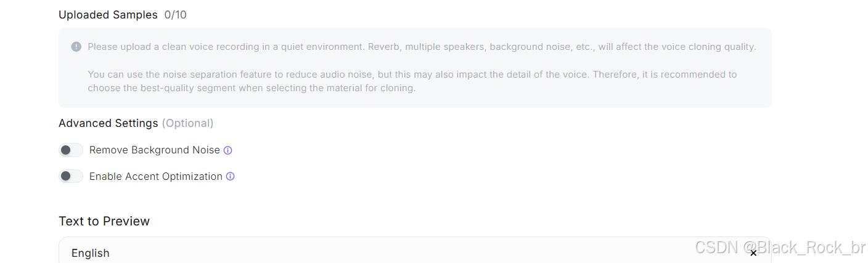The image size is (868, 263).
Task: Click the noise separation feature paragraph
Action: (x=412, y=81)
